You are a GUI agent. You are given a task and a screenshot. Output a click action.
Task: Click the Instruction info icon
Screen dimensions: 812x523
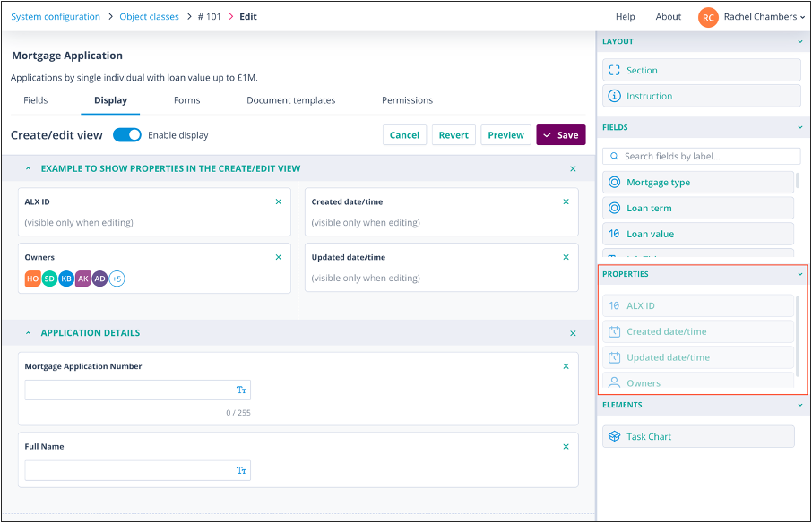coord(614,96)
